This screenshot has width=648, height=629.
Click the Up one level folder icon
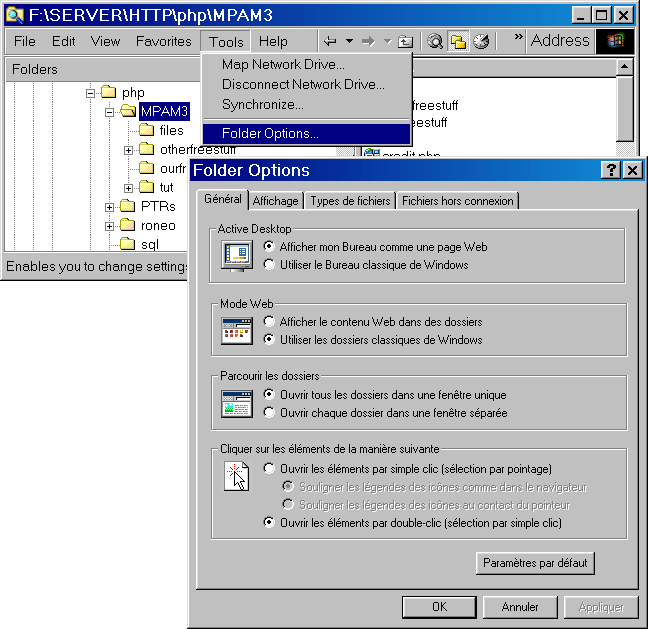405,41
